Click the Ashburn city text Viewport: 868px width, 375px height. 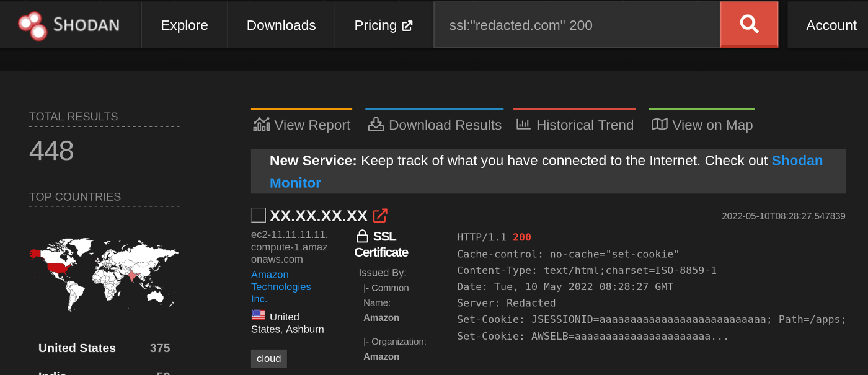[x=304, y=329]
